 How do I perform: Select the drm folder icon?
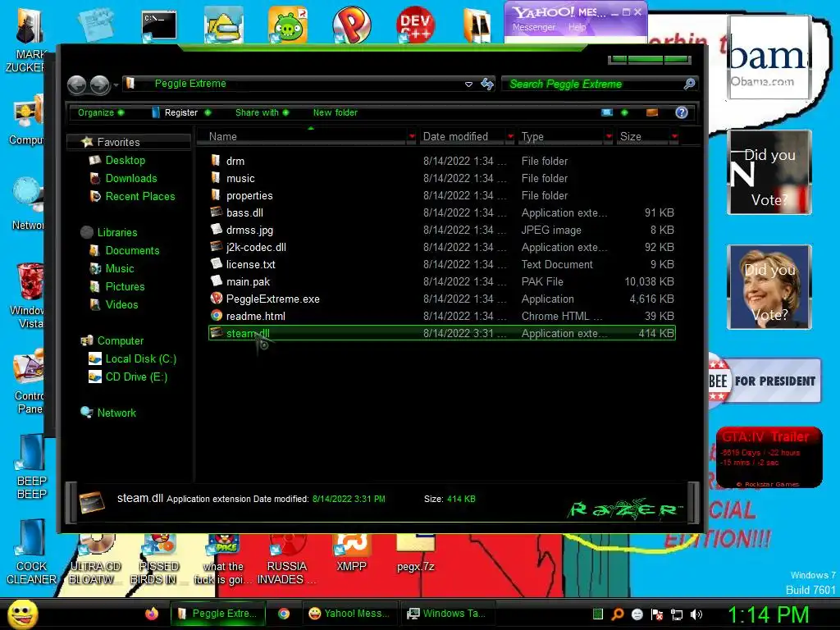[216, 160]
